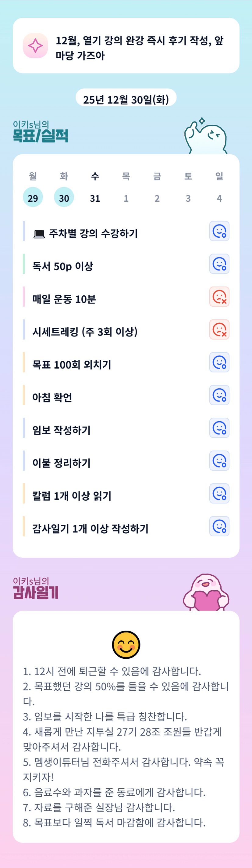Select Thursday 1 in the week calendar
Screen dimensions: 252x868
126,198
